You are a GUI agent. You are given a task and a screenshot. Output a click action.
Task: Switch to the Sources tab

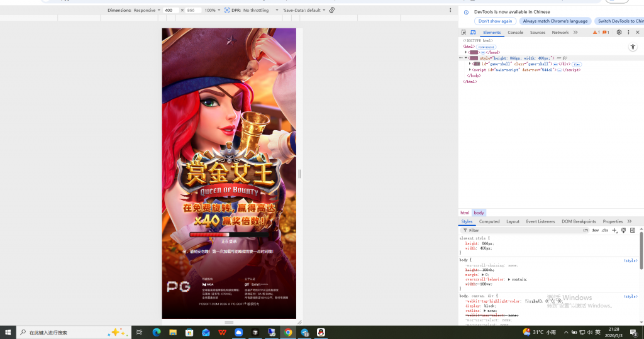pos(538,33)
